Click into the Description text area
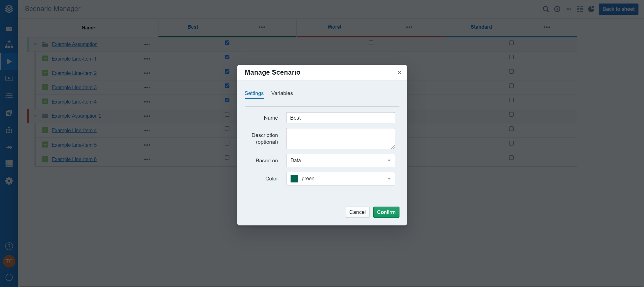 pos(341,138)
